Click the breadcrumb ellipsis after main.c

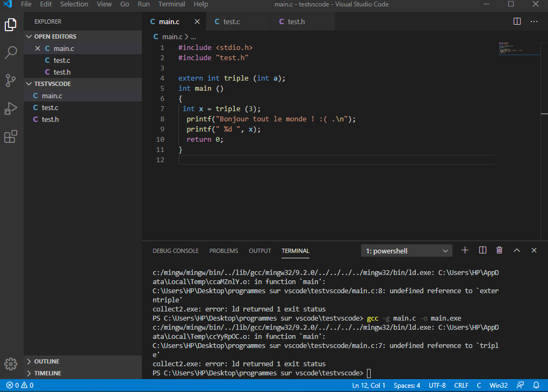193,37
